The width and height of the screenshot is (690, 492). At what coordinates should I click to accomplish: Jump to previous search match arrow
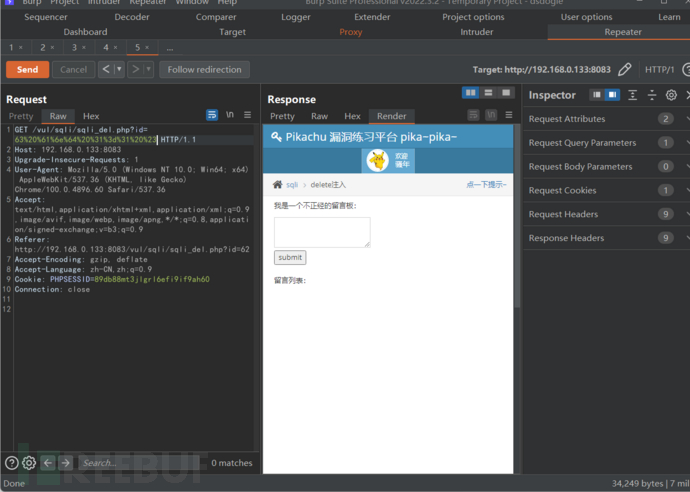click(x=48, y=463)
